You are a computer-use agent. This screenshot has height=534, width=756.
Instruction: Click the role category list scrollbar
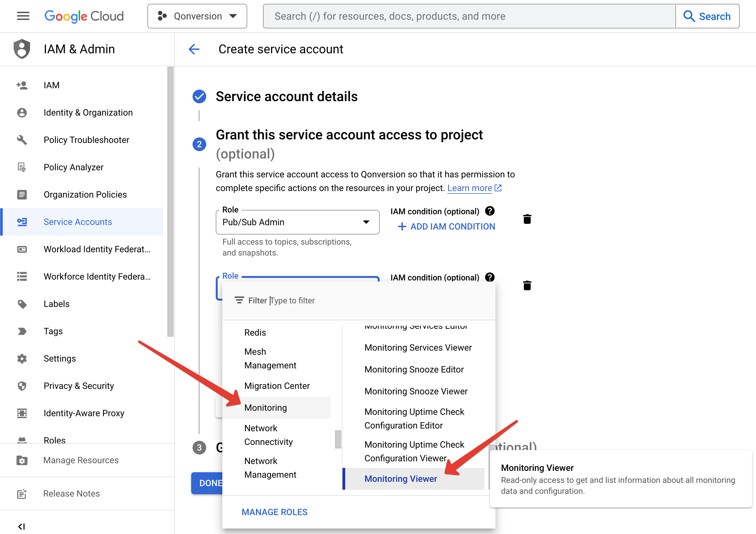click(x=338, y=439)
